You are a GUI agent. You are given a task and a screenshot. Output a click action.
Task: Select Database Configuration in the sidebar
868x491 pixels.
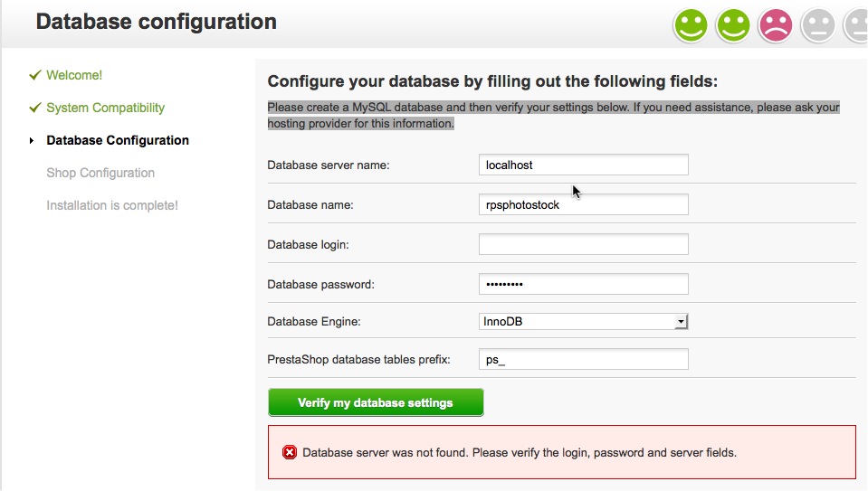tap(118, 140)
